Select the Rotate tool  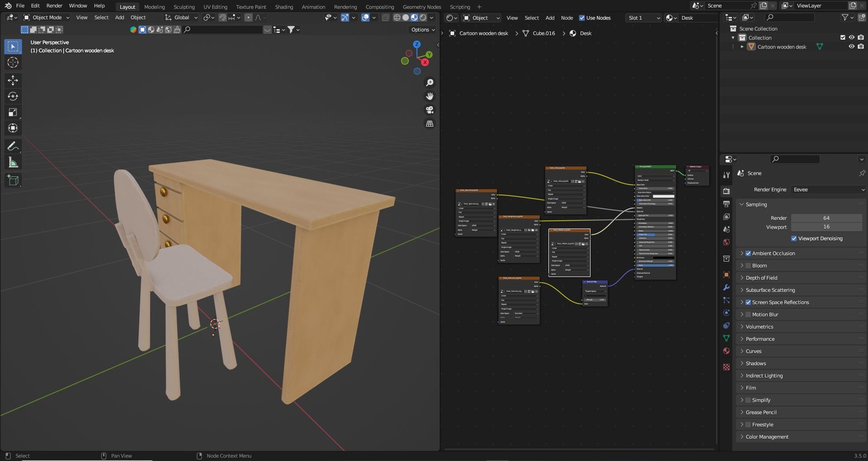13,96
